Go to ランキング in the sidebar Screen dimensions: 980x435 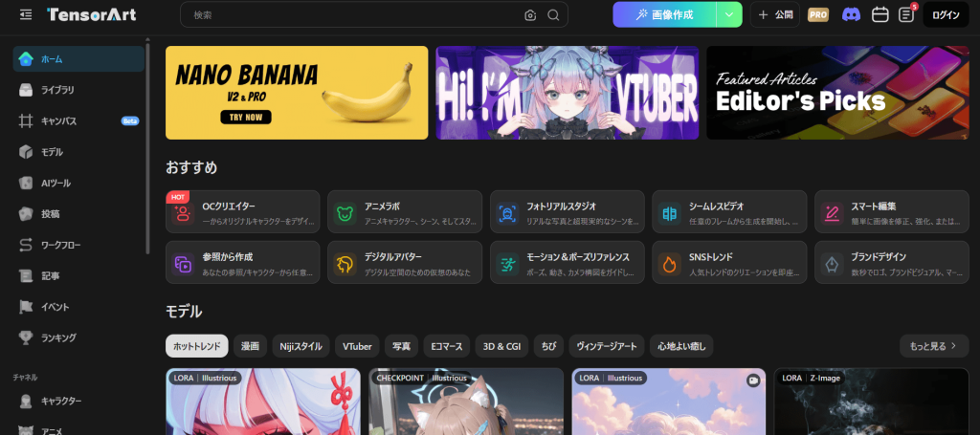[x=57, y=337]
